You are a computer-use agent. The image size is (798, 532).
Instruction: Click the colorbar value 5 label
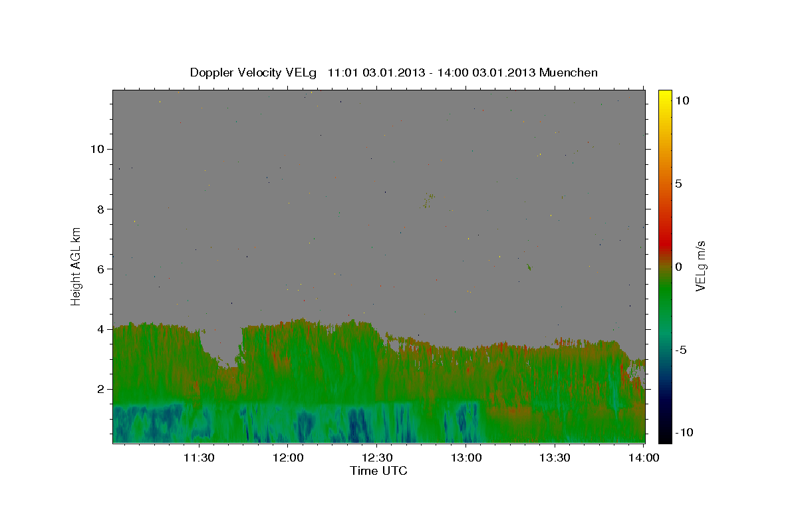(678, 184)
